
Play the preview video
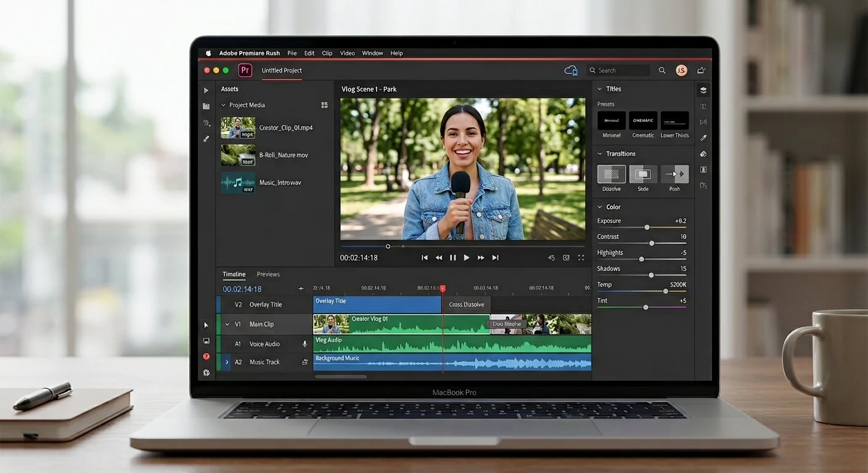(x=467, y=258)
